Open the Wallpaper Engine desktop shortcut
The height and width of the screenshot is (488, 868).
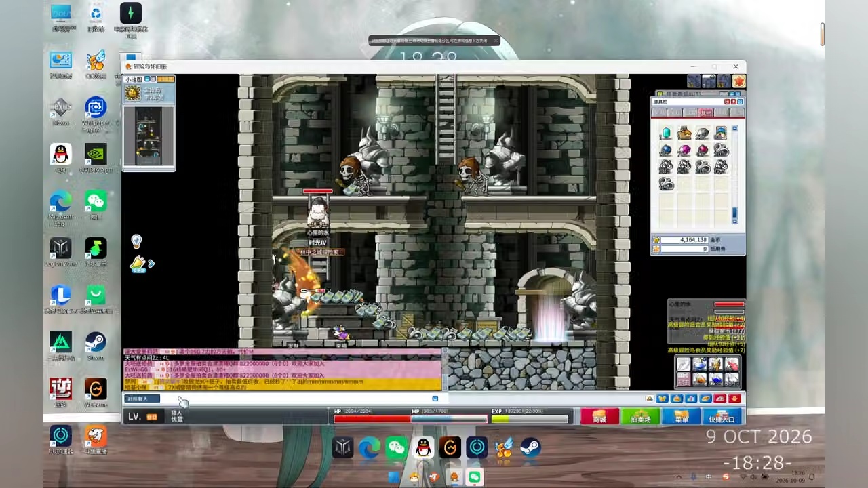pos(96,112)
